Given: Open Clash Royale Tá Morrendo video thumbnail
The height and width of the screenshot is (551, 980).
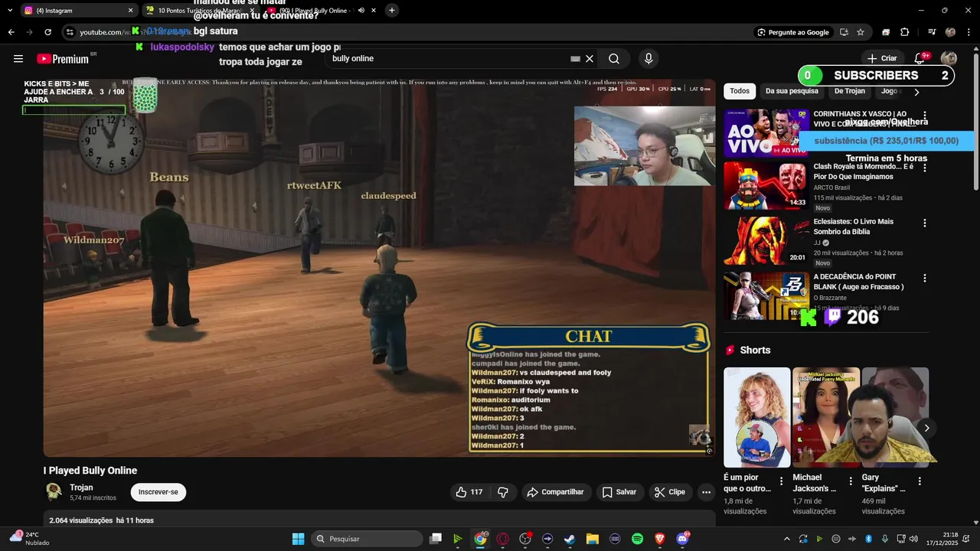Looking at the screenshot, I should click(x=766, y=185).
